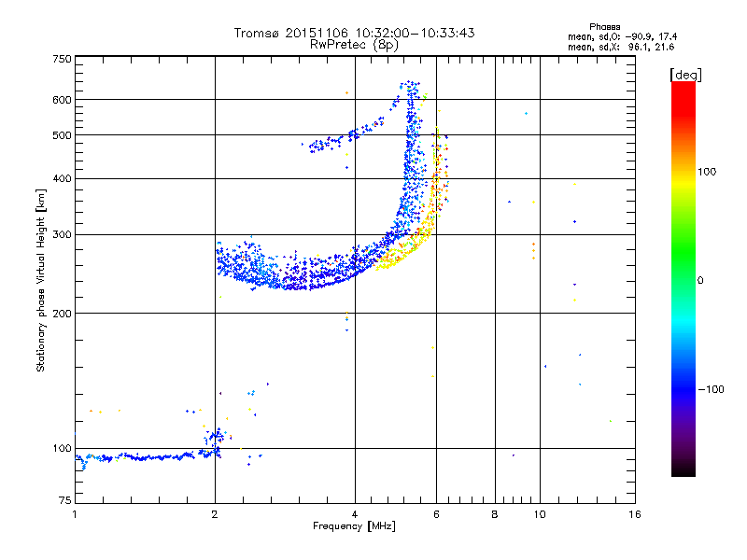Click the blue band near colorbar -100
Viewport: 747px width, 560px height.
[684, 388]
